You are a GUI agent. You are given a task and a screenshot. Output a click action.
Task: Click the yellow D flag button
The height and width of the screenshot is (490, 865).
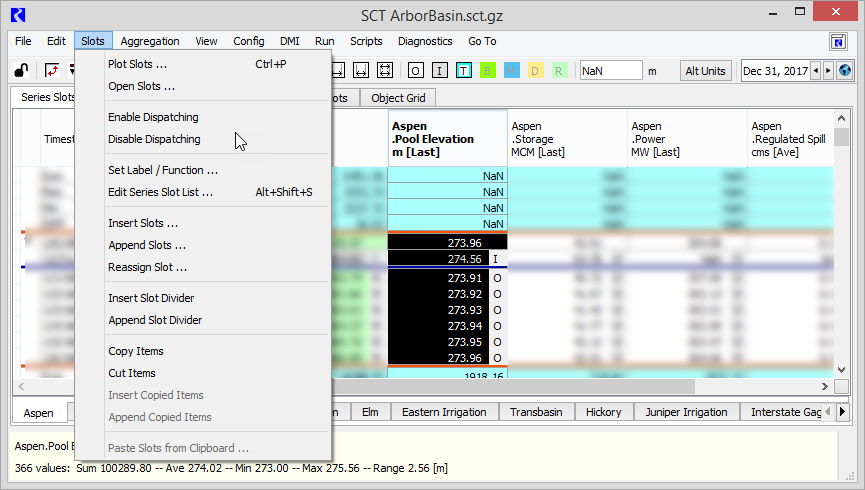[535, 71]
